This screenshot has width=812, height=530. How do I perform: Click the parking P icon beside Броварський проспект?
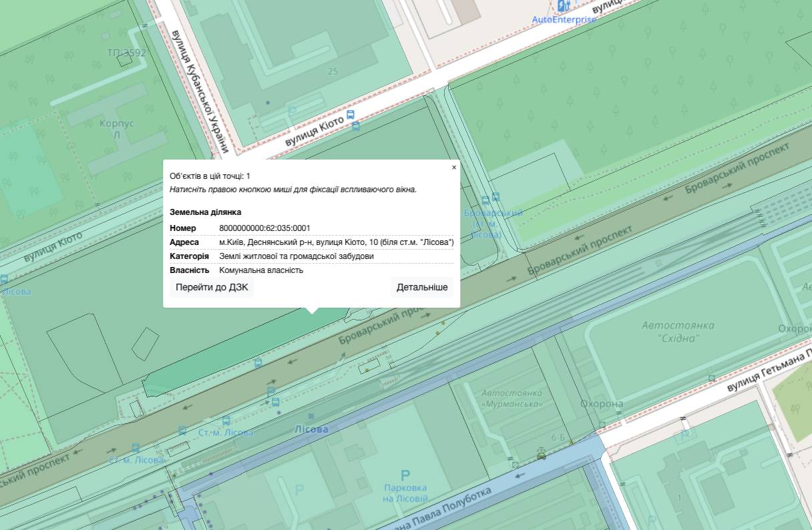pyautogui.click(x=270, y=391)
